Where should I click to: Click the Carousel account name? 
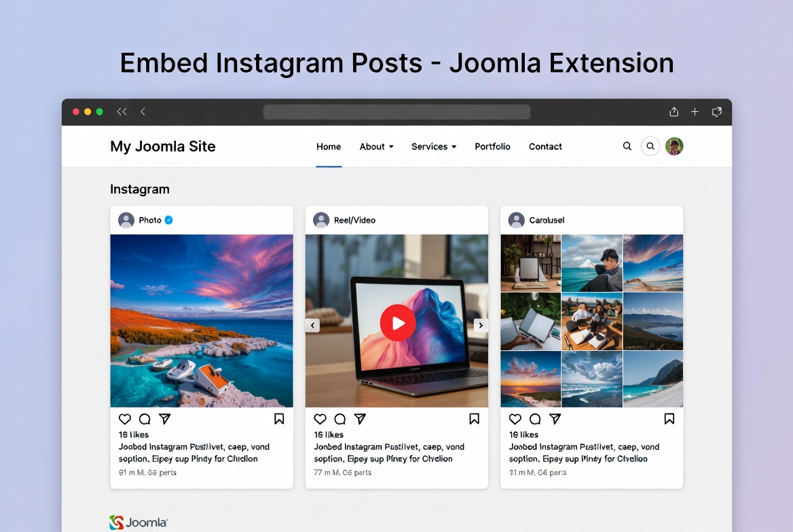(x=547, y=220)
